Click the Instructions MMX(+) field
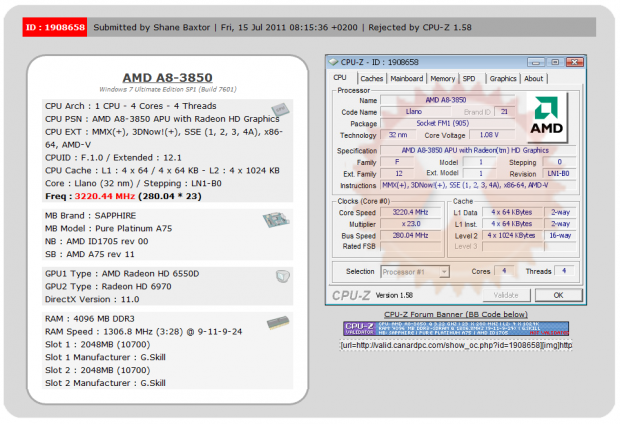 click(x=478, y=185)
